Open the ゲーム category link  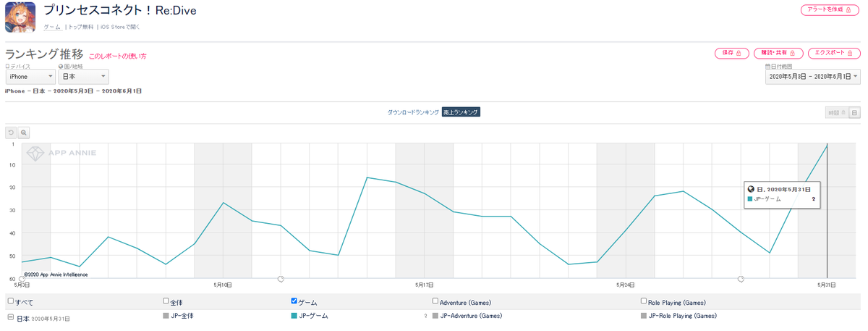pos(52,27)
